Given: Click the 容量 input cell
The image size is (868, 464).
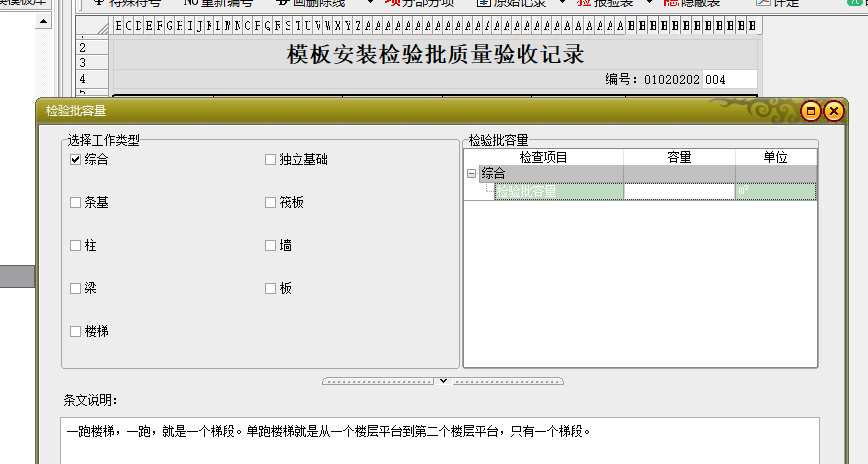Looking at the screenshot, I should (679, 192).
